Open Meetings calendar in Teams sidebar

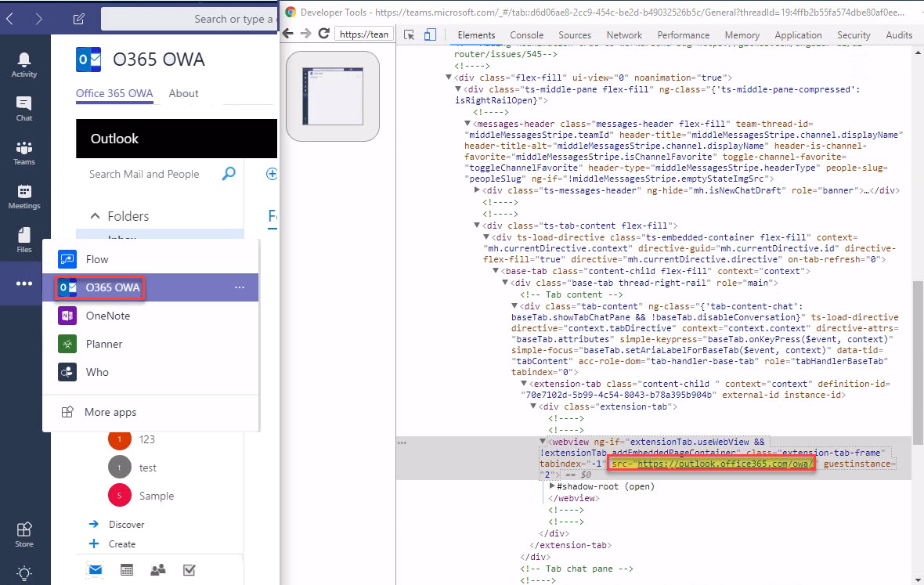point(24,197)
